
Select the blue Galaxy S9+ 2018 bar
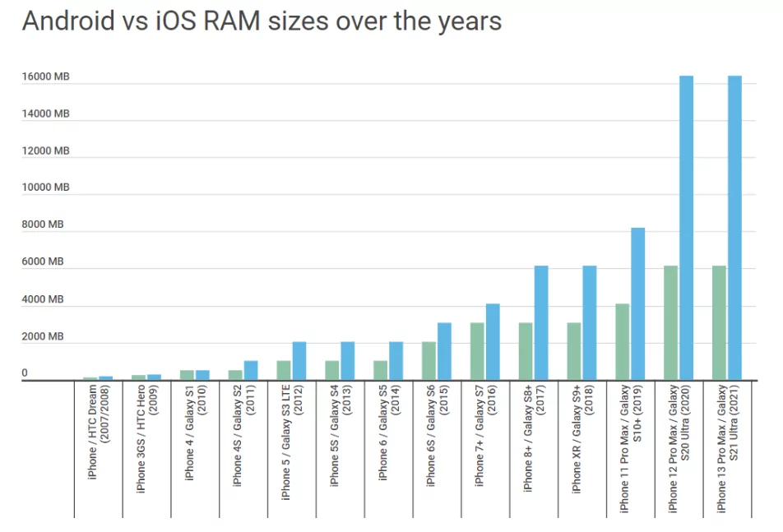[x=589, y=323]
